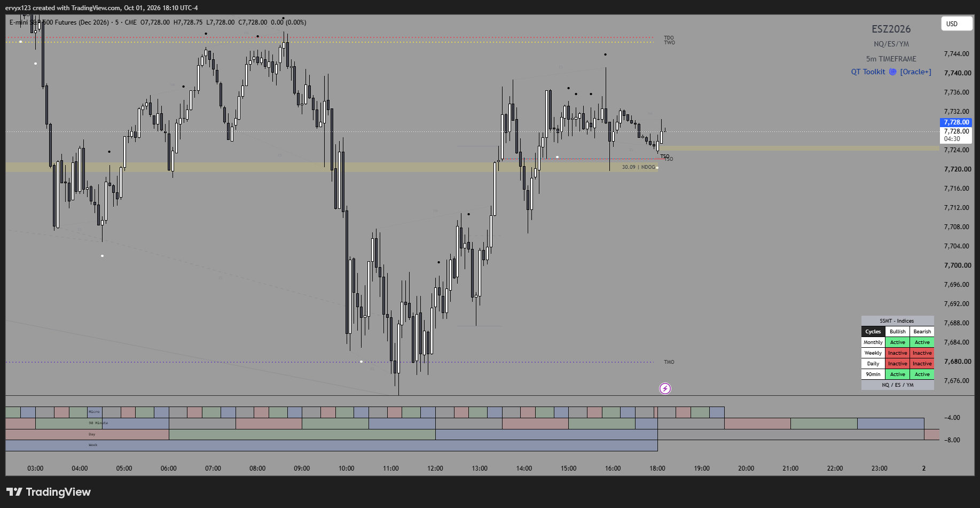Click the C7,728.00 close value in header
This screenshot has width=980, height=508.
pos(253,22)
